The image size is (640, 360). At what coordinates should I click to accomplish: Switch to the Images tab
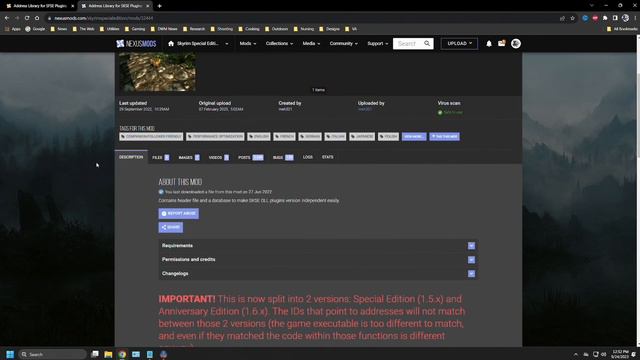[189, 157]
